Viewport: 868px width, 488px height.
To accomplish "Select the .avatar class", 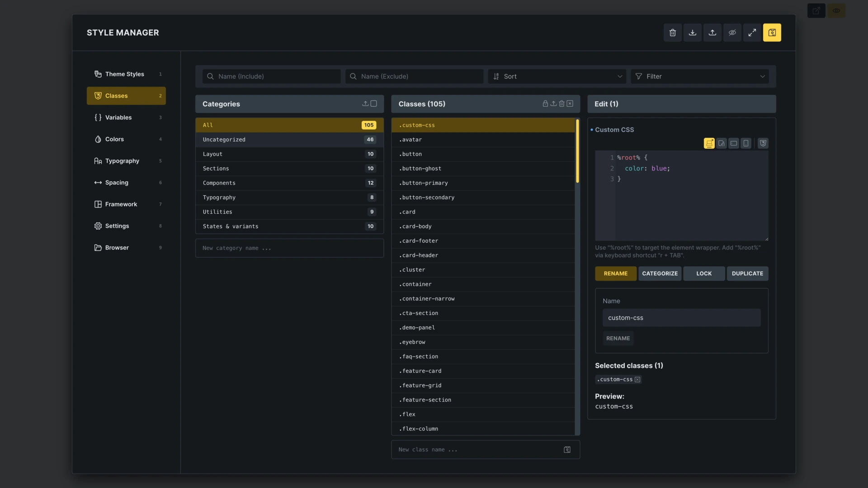I will (483, 140).
